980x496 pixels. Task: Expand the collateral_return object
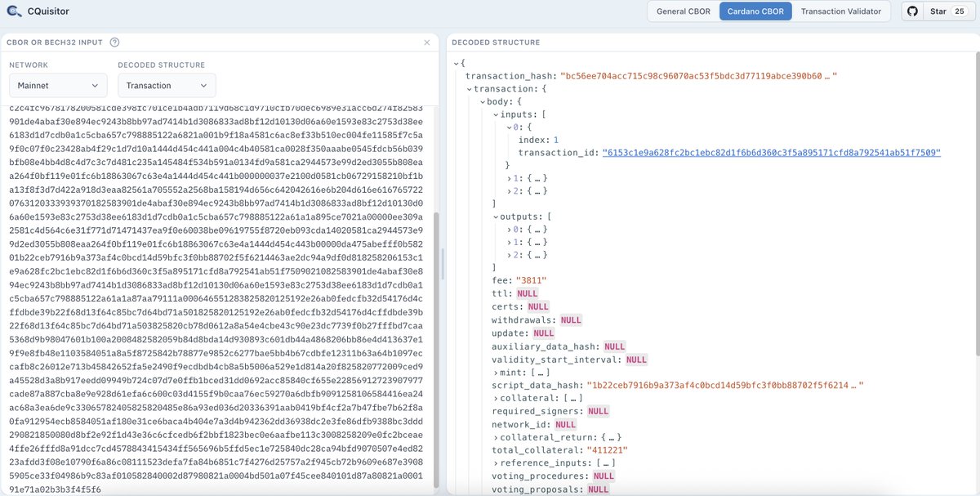(x=495, y=437)
